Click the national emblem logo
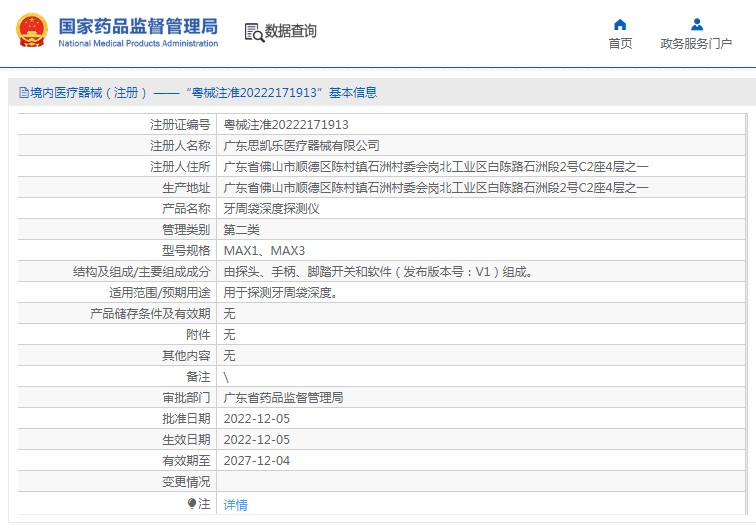The height and width of the screenshot is (528, 756). [32, 30]
